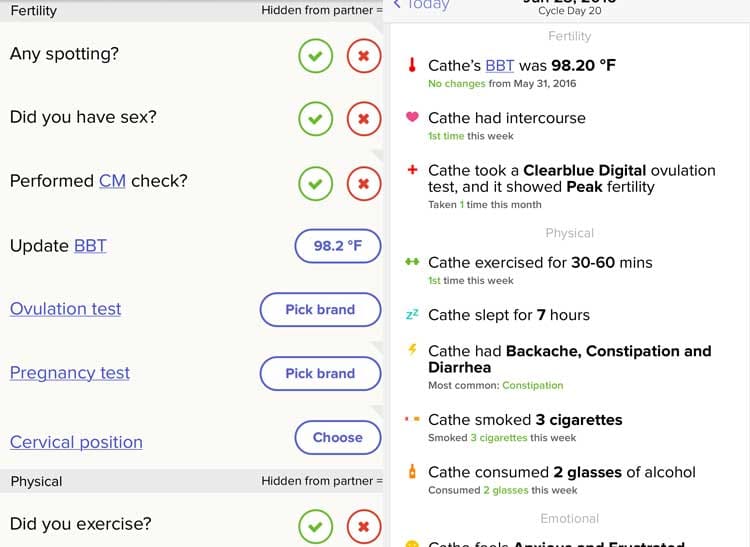Tap the pink heart intercourse icon
Viewport: 750px width, 547px height.
point(412,117)
